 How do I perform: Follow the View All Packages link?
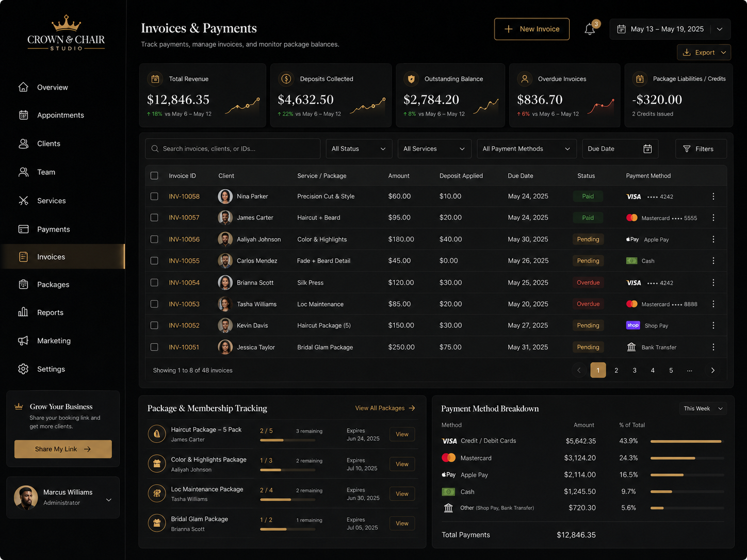point(385,408)
